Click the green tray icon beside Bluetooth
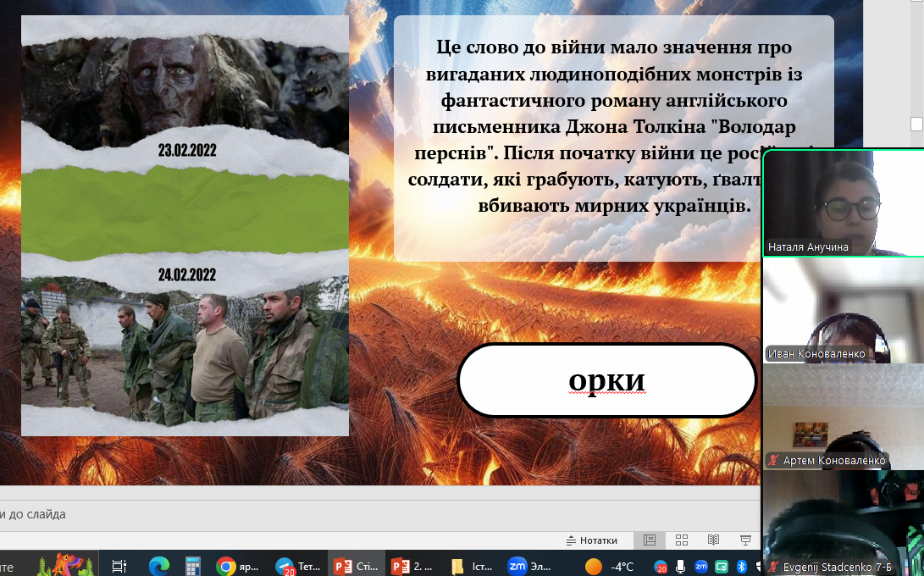Screen dimensions: 924x576 coord(722,567)
